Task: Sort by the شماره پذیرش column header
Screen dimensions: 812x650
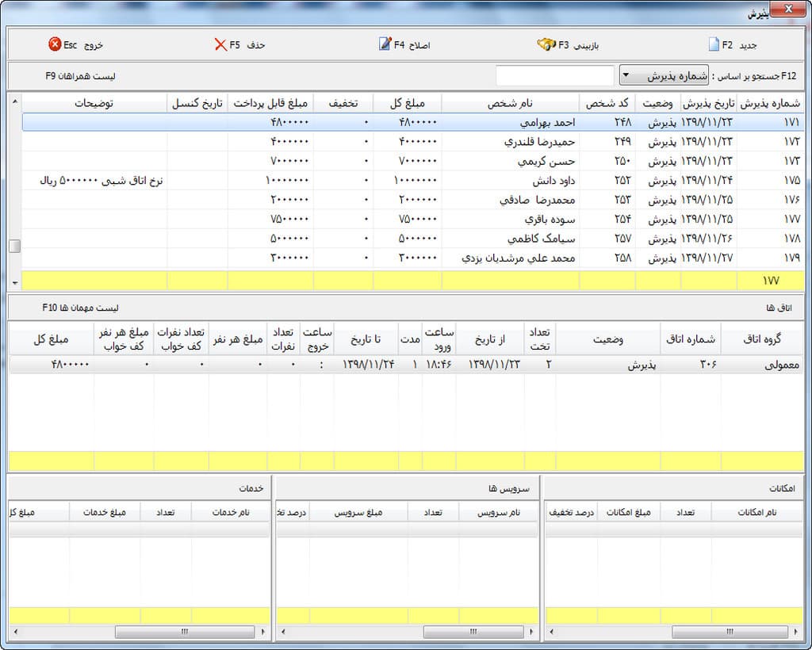Action: [x=770, y=104]
